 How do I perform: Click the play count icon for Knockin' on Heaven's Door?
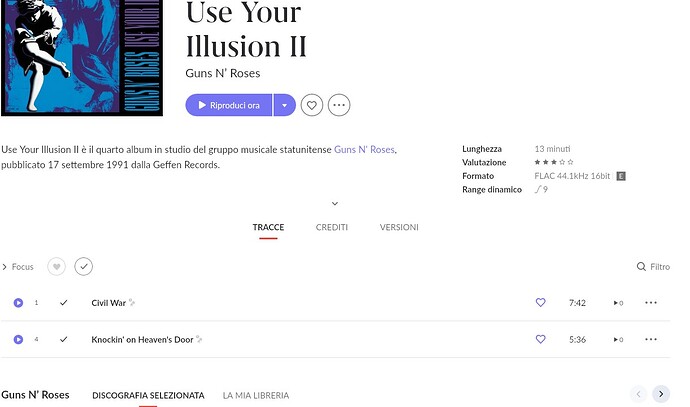pos(618,339)
